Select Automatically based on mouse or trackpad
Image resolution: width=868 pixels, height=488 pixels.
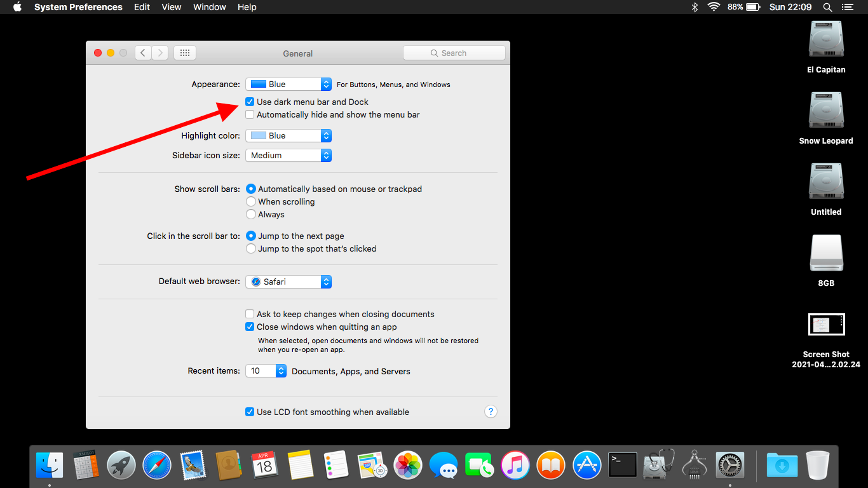click(x=251, y=189)
